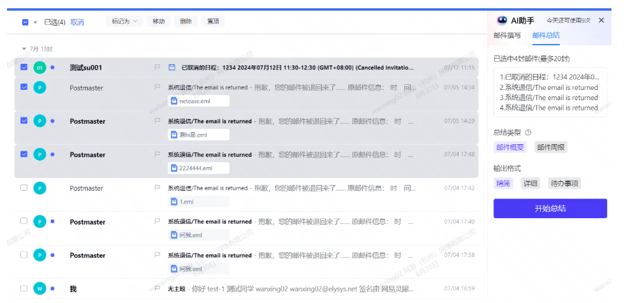Screen dimensions: 644x303
Task: Uncheck the Postmaster 07/04 17:48 email checkbox
Action: click(x=24, y=154)
